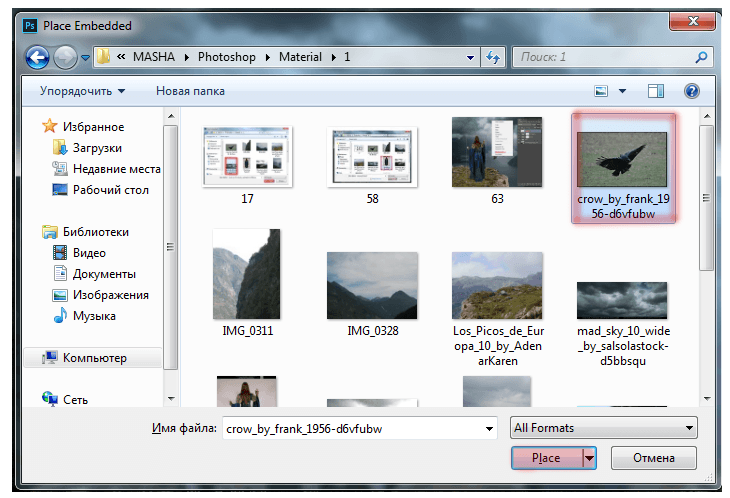The width and height of the screenshot is (730, 498).
Task: Open the Музыка library
Action: 94,316
